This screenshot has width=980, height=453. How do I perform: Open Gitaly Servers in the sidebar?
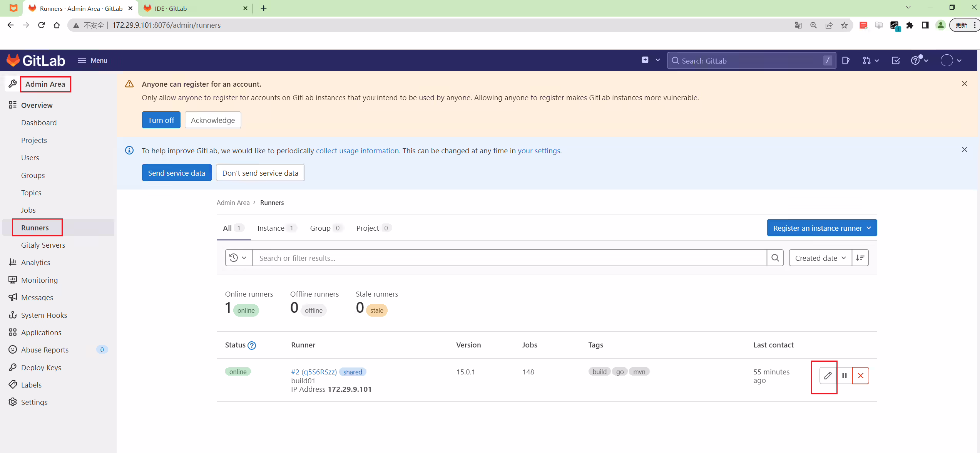[x=43, y=245]
